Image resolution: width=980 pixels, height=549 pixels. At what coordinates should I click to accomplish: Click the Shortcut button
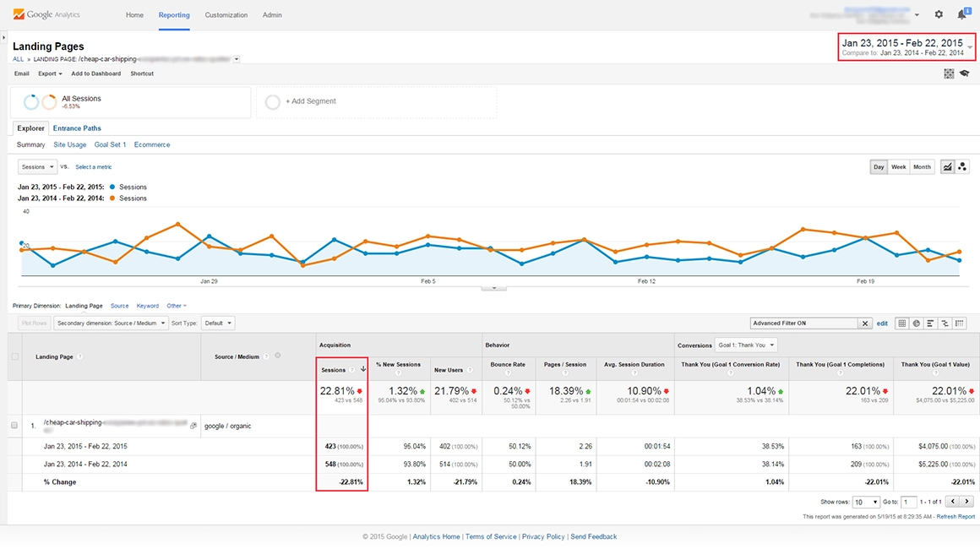(142, 73)
